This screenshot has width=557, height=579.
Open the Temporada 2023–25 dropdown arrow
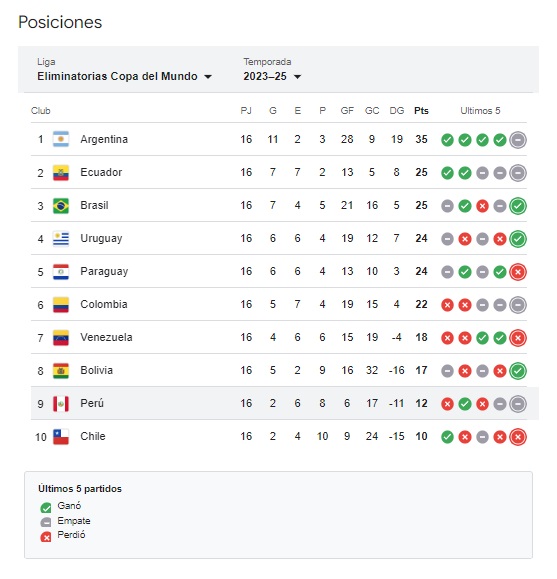297,77
